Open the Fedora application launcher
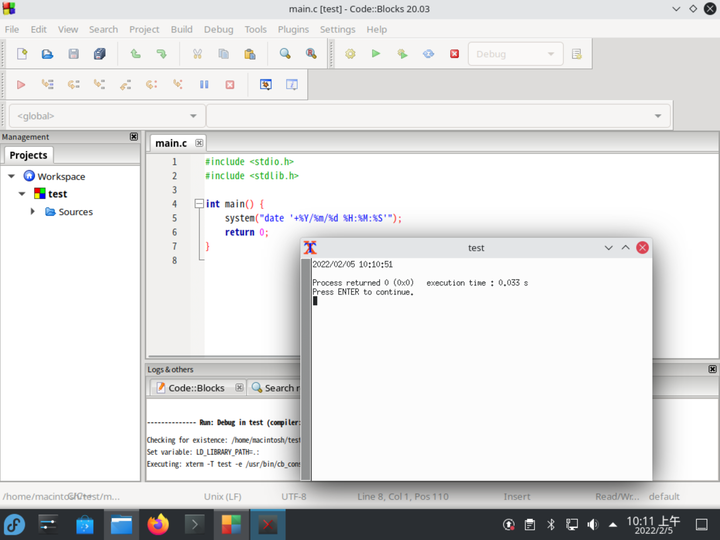The image size is (720, 540). pyautogui.click(x=15, y=524)
